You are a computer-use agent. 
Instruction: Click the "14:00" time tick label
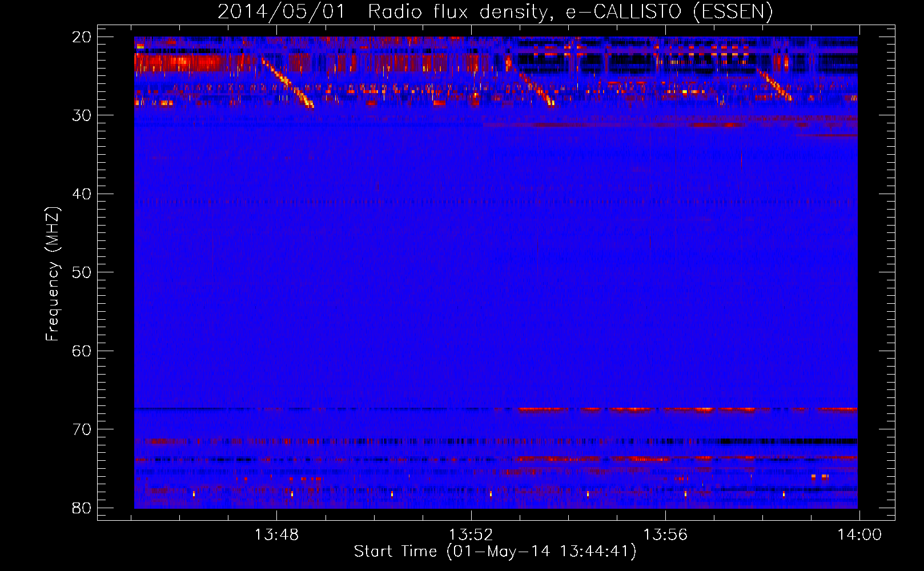point(859,535)
